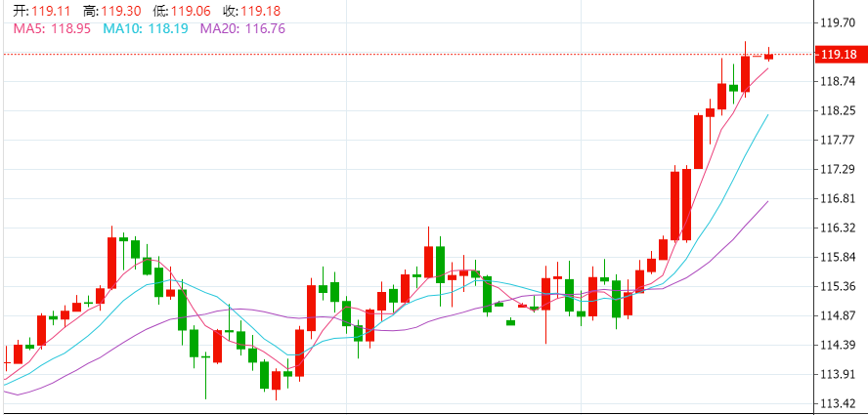Select the rightmost candlestick on the chart
The width and height of the screenshot is (868, 415).
pyautogui.click(x=768, y=56)
